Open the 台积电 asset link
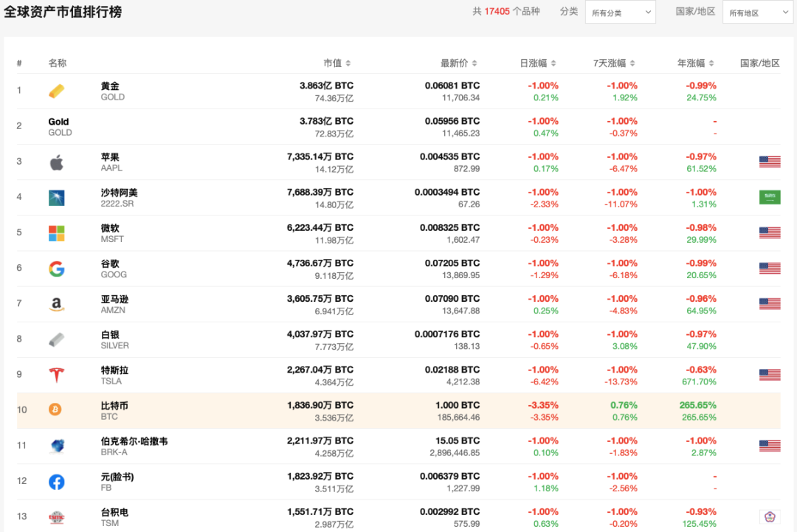 [x=114, y=512]
